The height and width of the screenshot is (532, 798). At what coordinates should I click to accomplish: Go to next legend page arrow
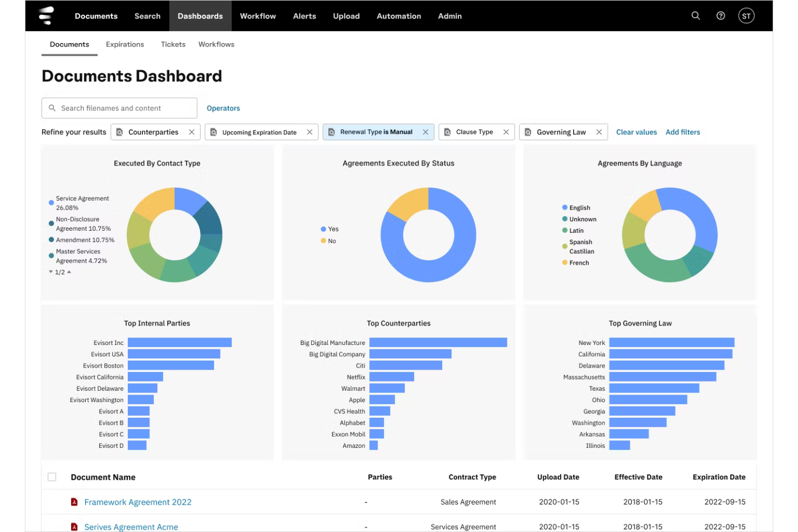[x=51, y=272]
